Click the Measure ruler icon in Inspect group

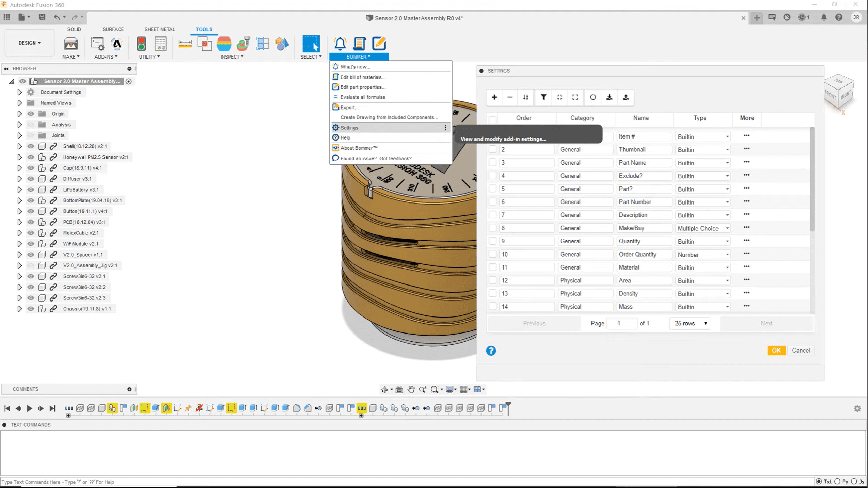pos(185,44)
